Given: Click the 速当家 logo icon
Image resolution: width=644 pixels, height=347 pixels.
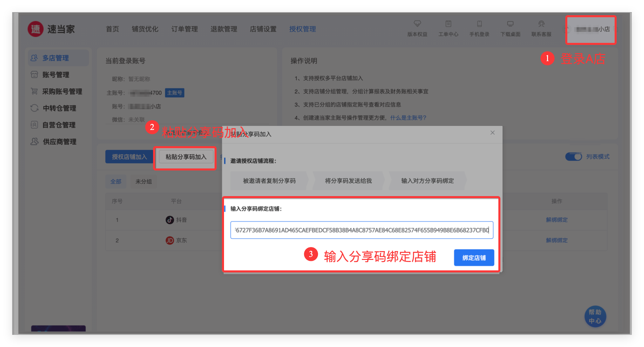Looking at the screenshot, I should (36, 29).
